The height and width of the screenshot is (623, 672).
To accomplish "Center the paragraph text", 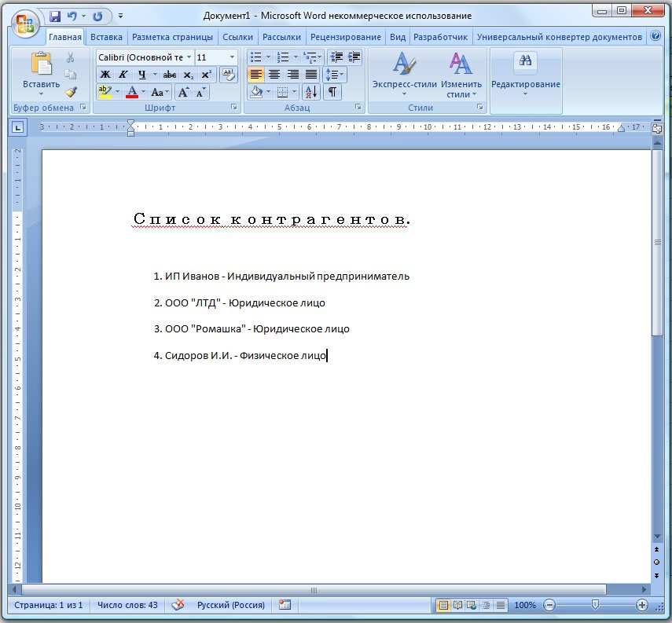I will pos(274,75).
